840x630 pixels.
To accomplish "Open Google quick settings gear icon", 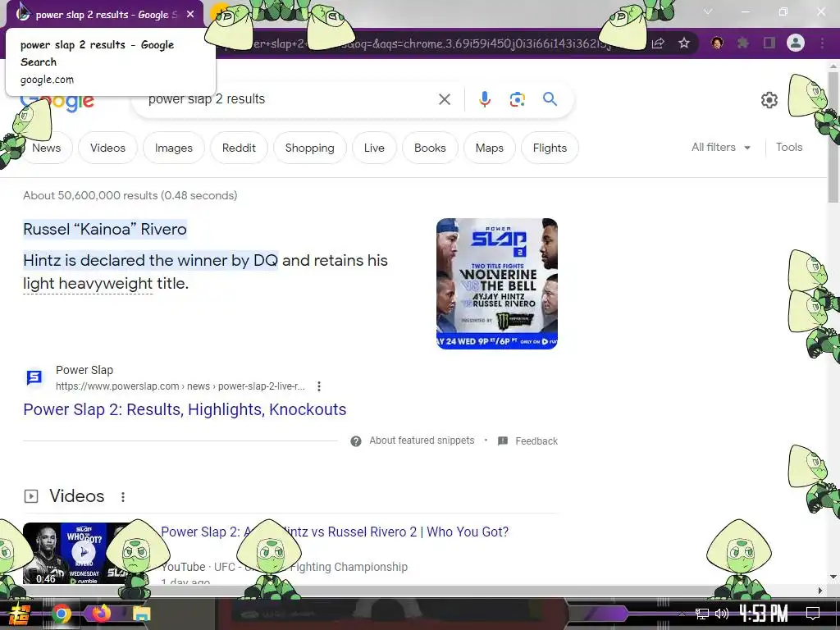I will [x=769, y=99].
